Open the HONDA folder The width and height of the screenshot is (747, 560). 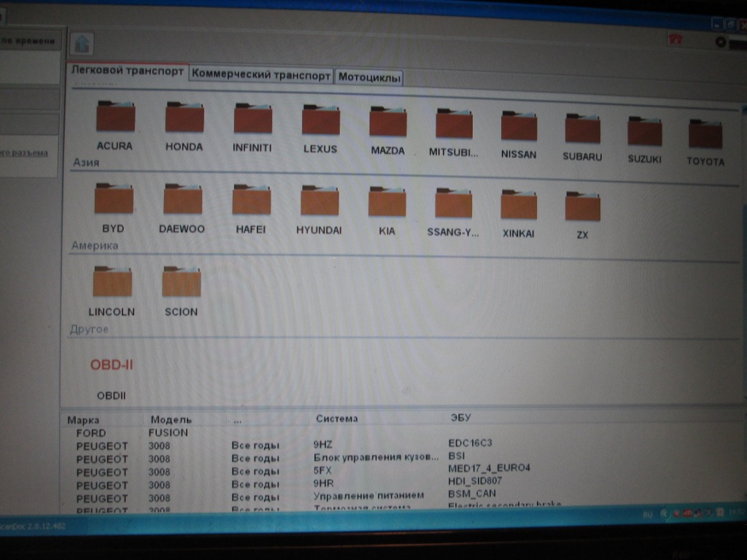click(x=184, y=127)
